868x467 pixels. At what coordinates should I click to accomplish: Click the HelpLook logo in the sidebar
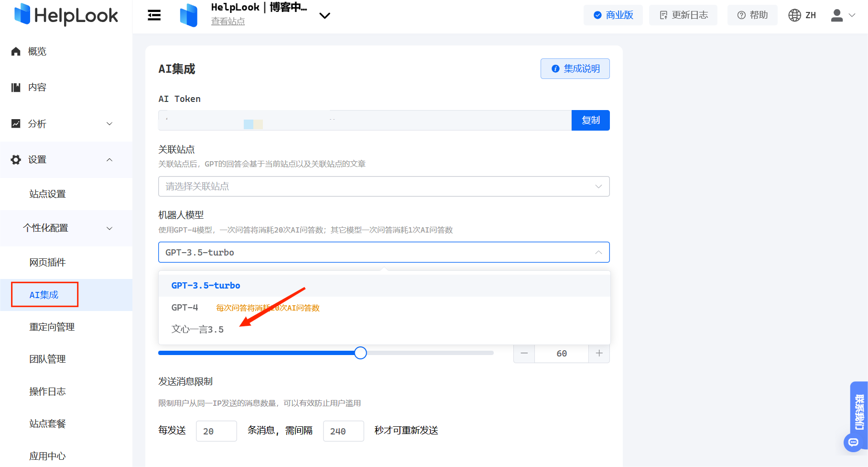pyautogui.click(x=66, y=15)
